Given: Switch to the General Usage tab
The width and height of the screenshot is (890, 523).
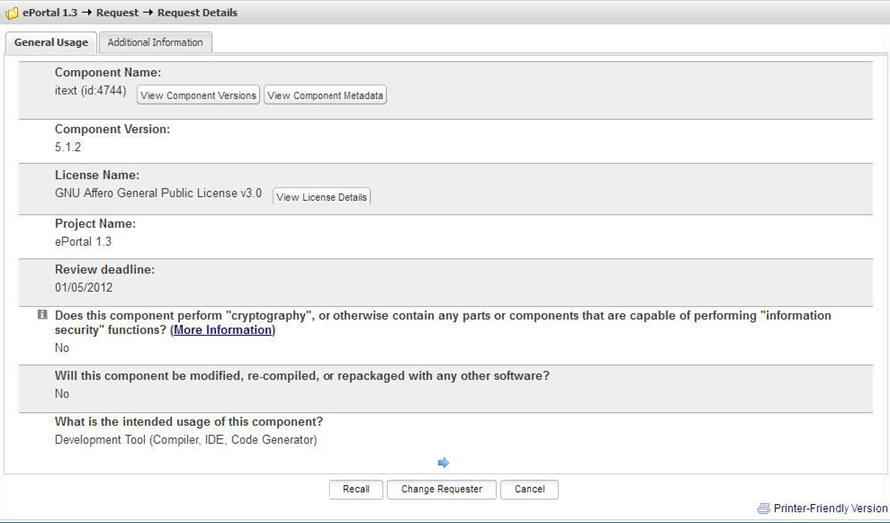Looking at the screenshot, I should pos(51,42).
